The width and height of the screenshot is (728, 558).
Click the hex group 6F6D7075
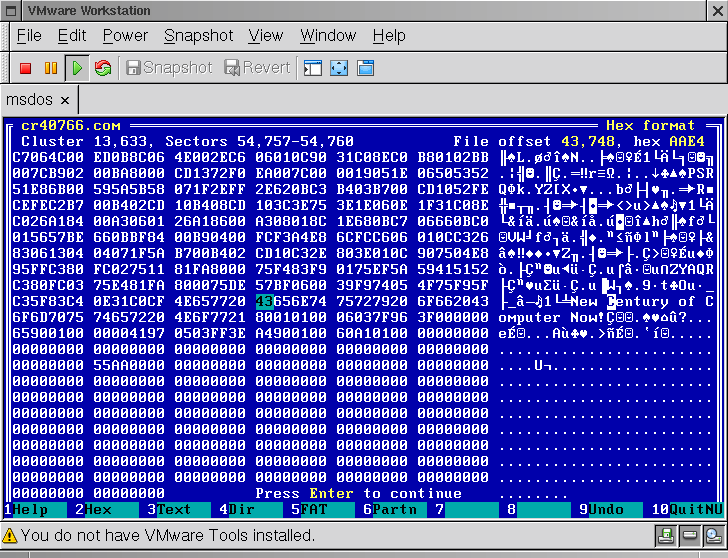pos(48,318)
